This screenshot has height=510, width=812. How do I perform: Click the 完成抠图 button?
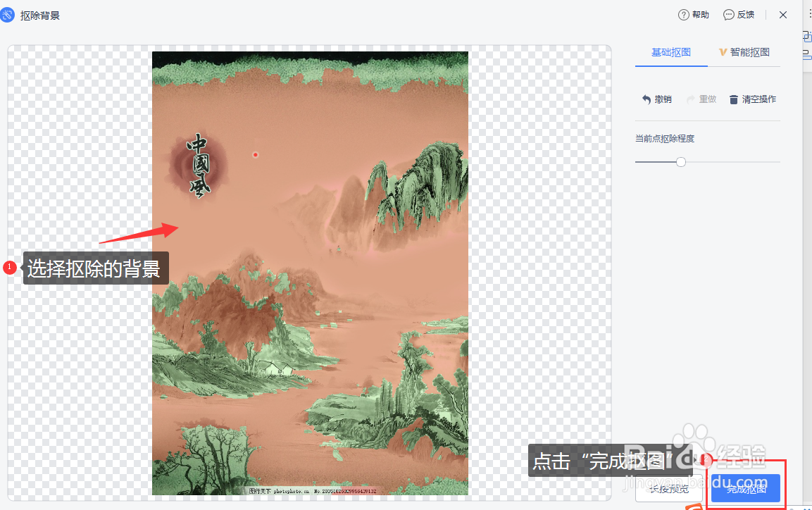pyautogui.click(x=746, y=488)
